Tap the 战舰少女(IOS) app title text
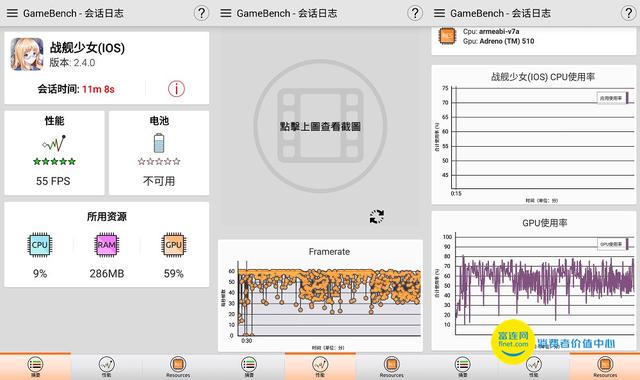 coord(87,48)
